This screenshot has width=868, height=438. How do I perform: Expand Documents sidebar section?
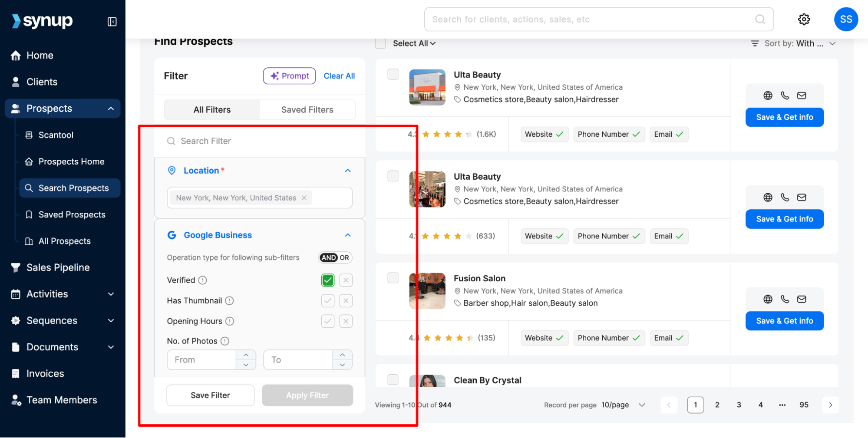pyautogui.click(x=111, y=347)
